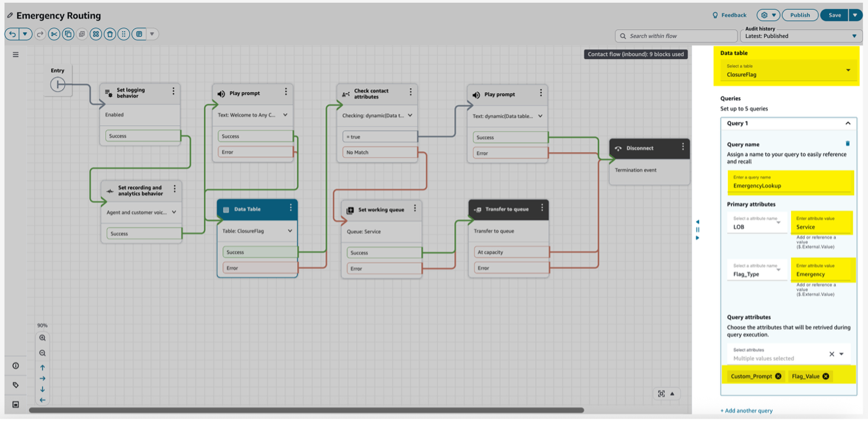The height and width of the screenshot is (421, 868).
Task: Cut selection with the scissors icon
Action: click(54, 34)
